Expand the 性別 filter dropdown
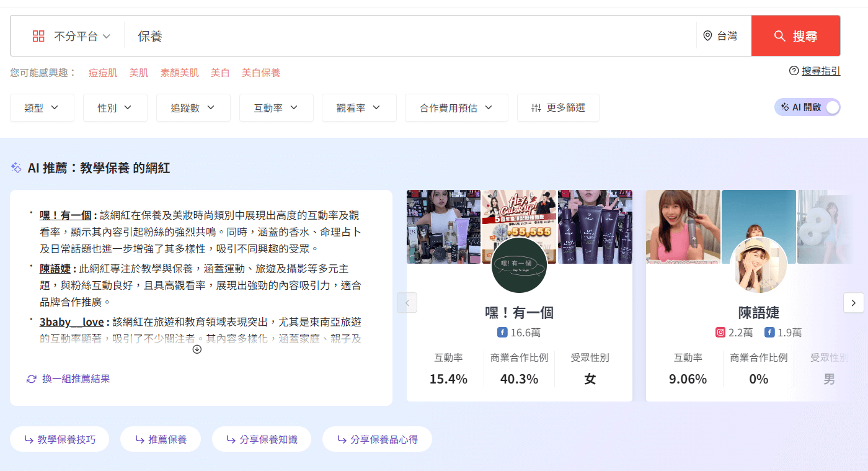Image resolution: width=868 pixels, height=471 pixels. click(115, 107)
